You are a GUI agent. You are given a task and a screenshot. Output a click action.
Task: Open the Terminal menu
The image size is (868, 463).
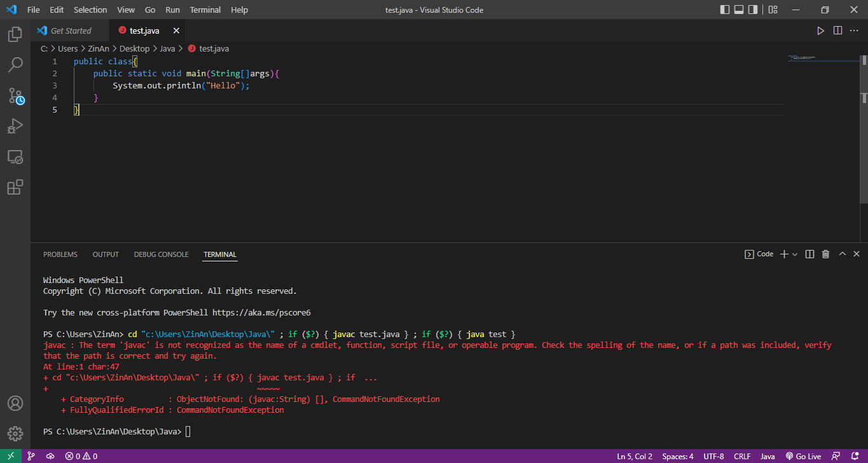[205, 10]
